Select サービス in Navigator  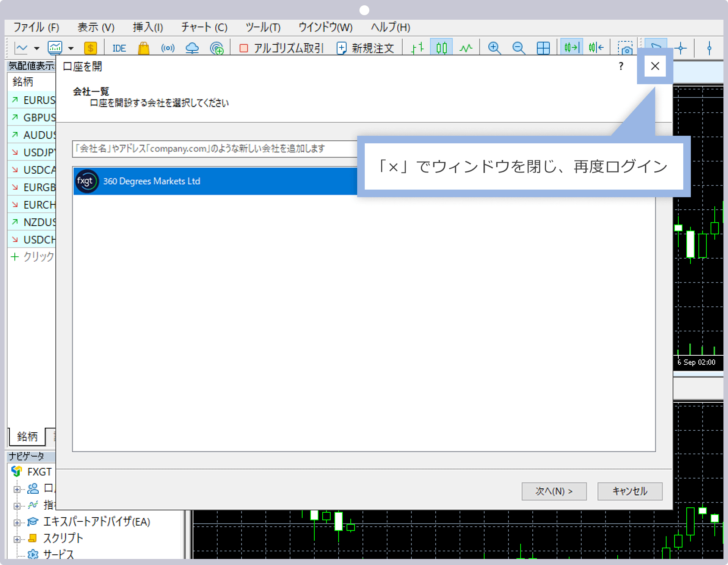click(58, 554)
